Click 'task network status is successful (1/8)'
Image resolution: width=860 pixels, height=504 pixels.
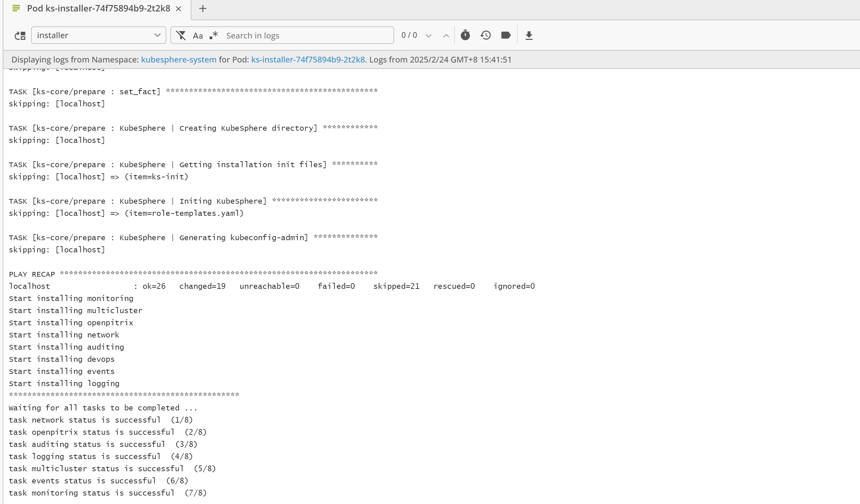coord(101,420)
